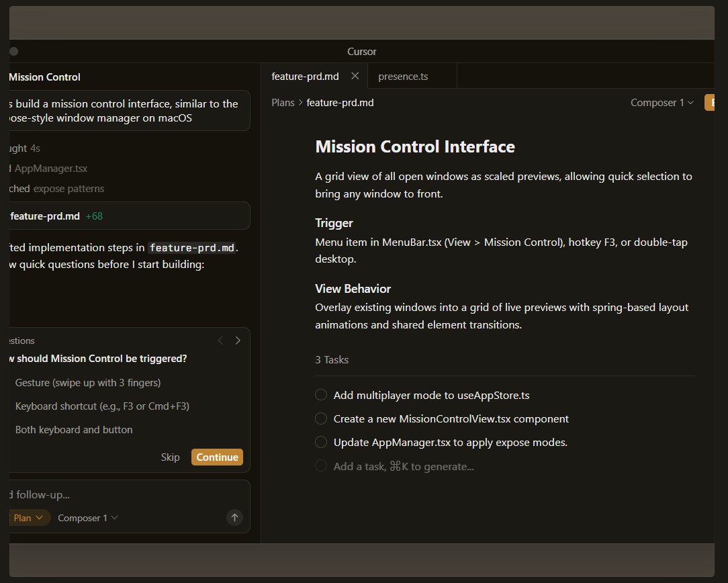Close the feature-prd.md editor tab
Screen dimensions: 728x583
point(355,76)
